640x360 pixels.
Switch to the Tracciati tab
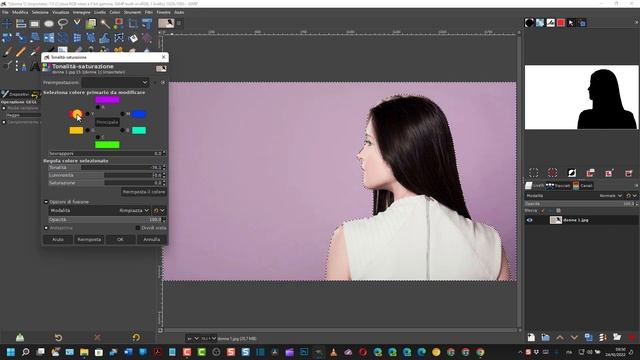pyautogui.click(x=558, y=186)
